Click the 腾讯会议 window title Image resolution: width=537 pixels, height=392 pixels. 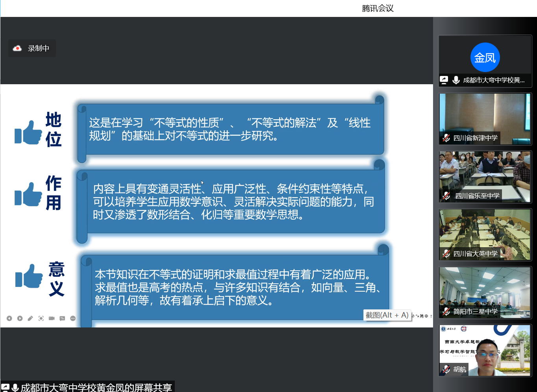(378, 8)
